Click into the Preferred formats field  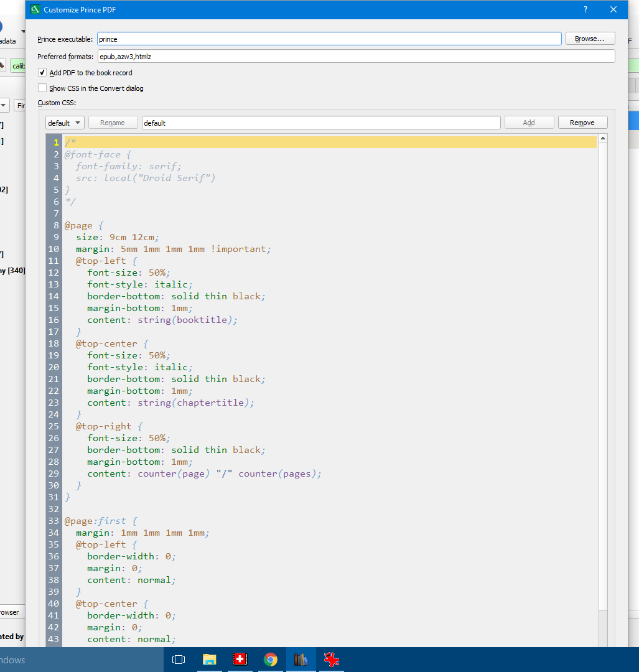coord(355,57)
